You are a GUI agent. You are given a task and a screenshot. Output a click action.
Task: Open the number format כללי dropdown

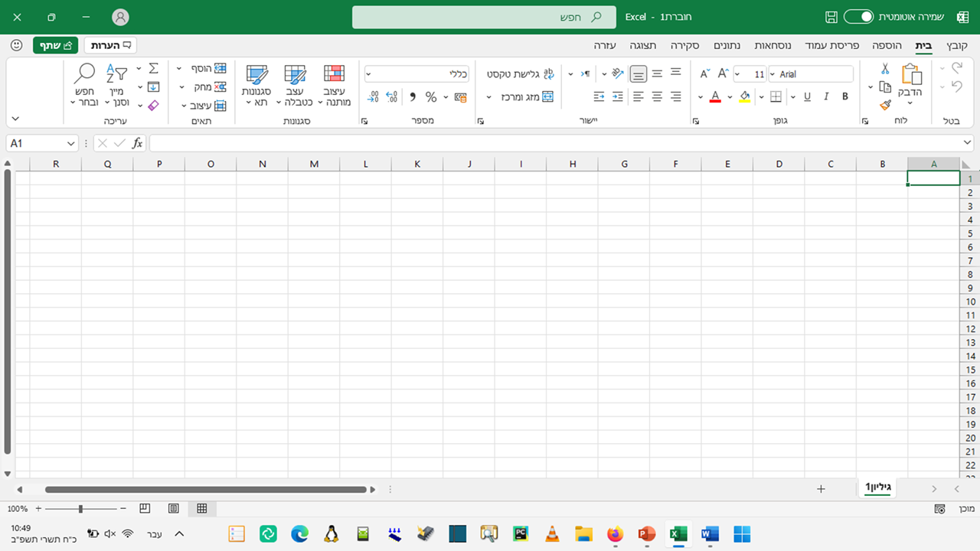369,74
